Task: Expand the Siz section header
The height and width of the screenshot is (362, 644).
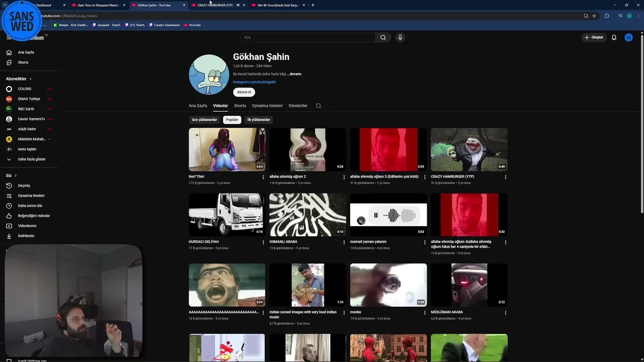Action: click(x=11, y=175)
